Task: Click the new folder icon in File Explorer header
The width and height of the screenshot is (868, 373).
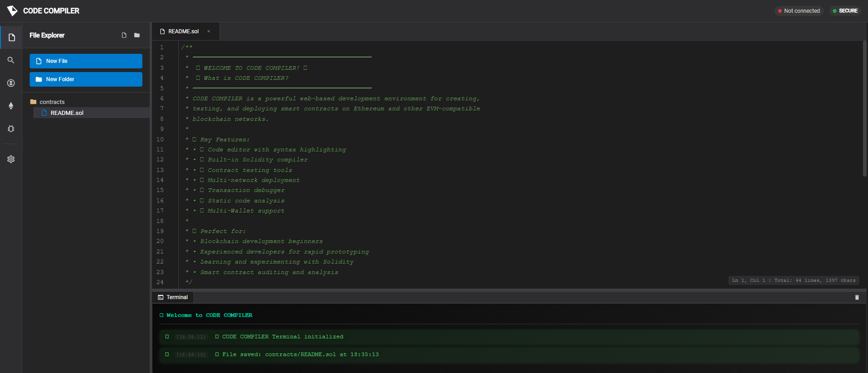Action: point(137,35)
